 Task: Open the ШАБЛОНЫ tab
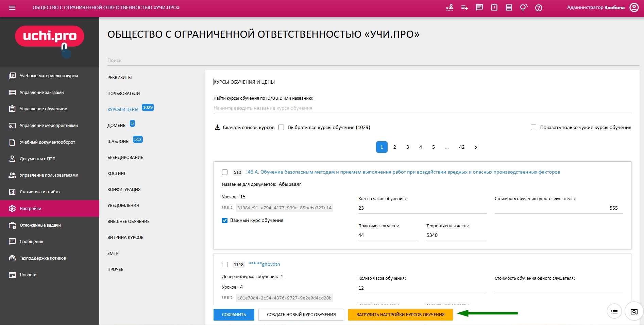[x=119, y=142]
